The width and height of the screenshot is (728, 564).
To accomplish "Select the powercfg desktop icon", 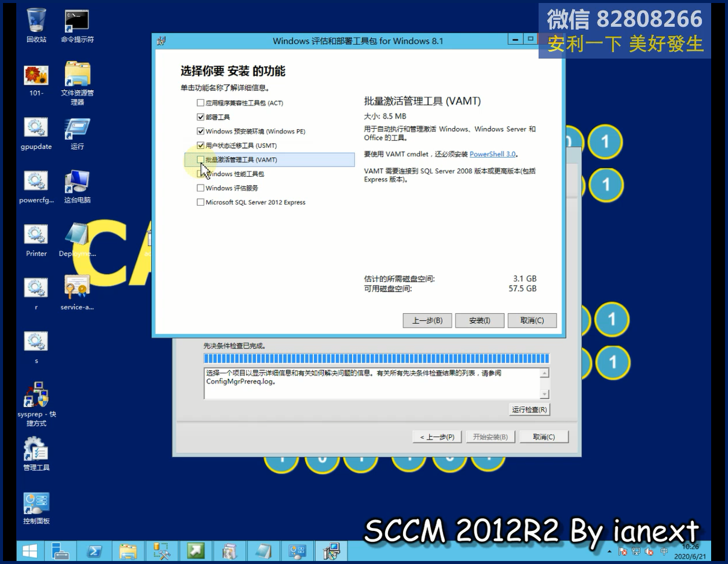I will click(36, 187).
